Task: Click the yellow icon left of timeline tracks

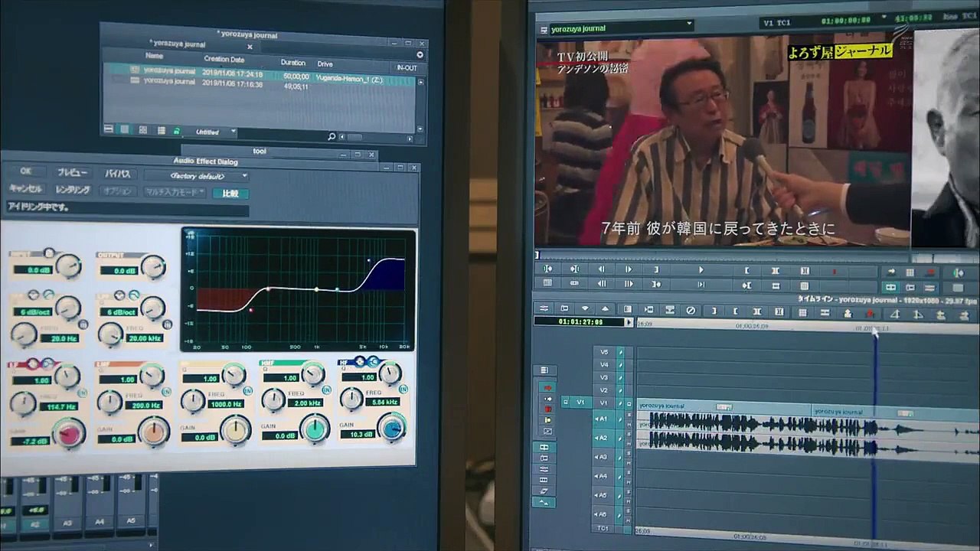Action: pyautogui.click(x=547, y=420)
